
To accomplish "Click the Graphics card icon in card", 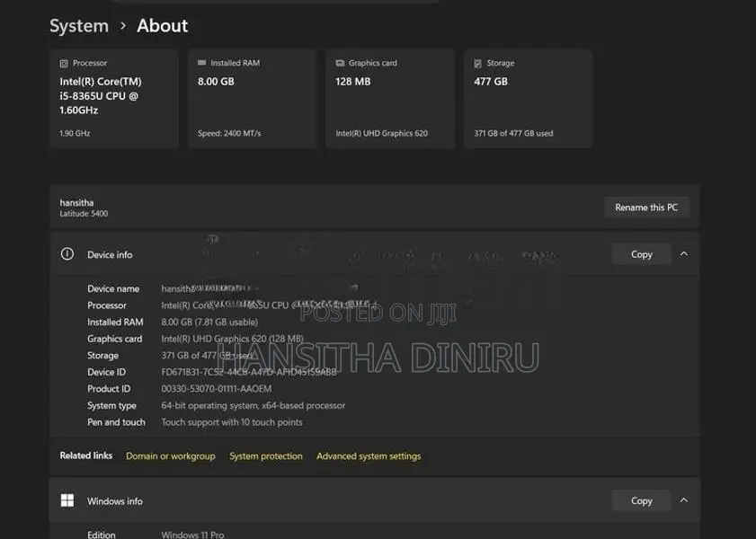I will 340,63.
